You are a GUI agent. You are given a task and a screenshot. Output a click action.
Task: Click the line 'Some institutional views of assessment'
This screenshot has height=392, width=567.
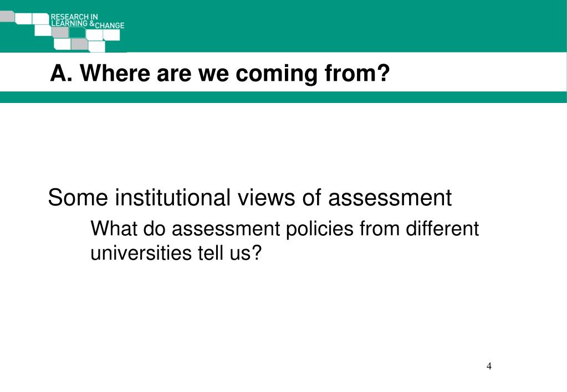(250, 198)
